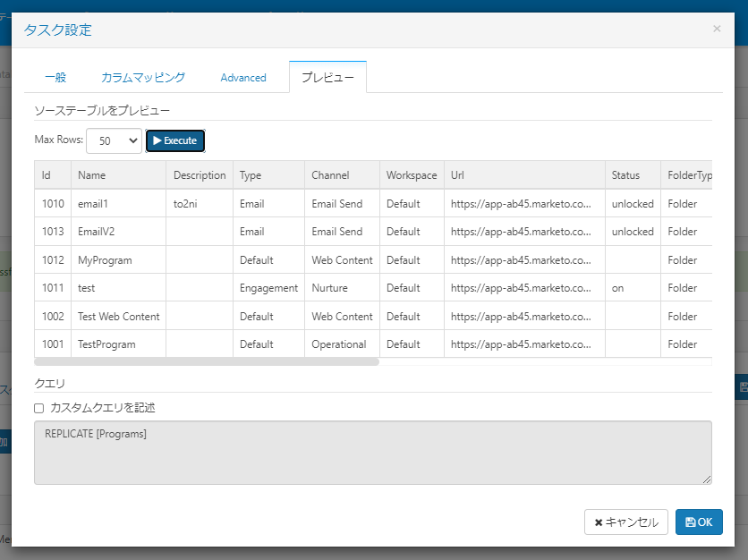This screenshot has width=748, height=560.
Task: Click the Nurture channel cell
Action: pyautogui.click(x=342, y=288)
